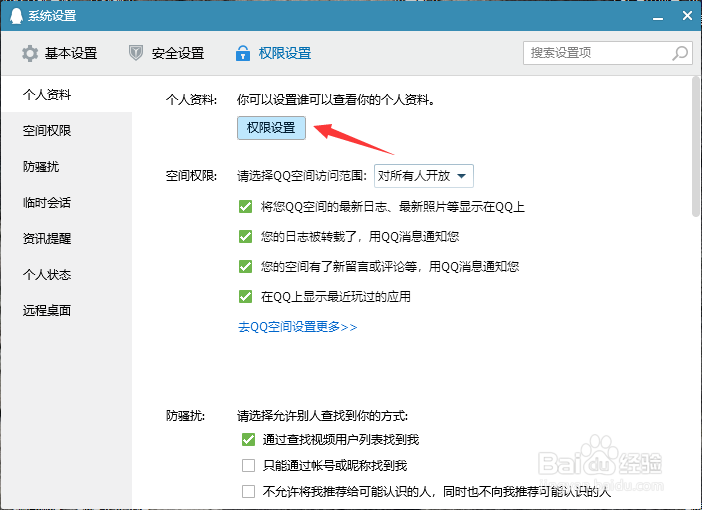Minimize the 系统设置 window
This screenshot has height=510, width=702.
point(658,17)
